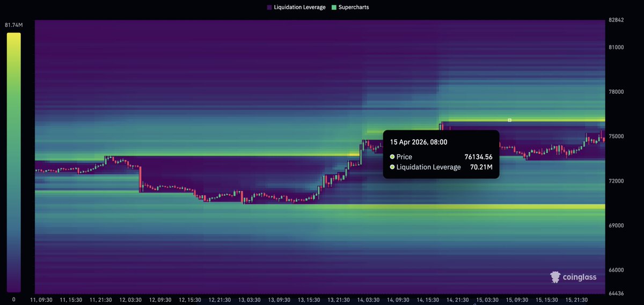Click the 69000 price axis label
The height and width of the screenshot is (305, 644).
click(616, 226)
